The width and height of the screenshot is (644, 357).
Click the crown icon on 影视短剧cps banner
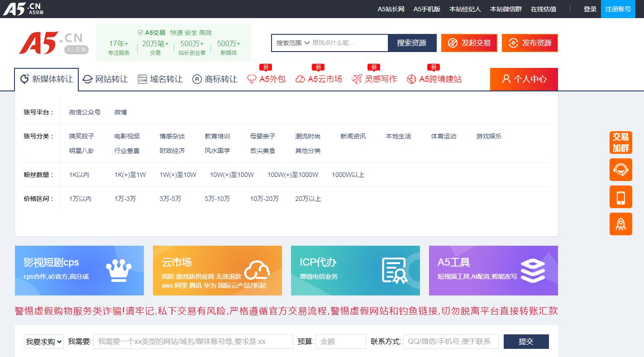click(119, 271)
